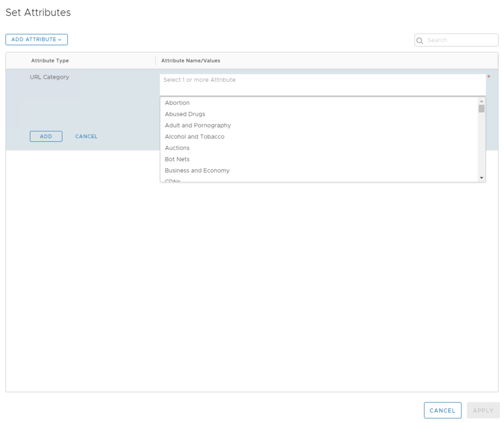Click the search magnifier icon

pos(420,40)
